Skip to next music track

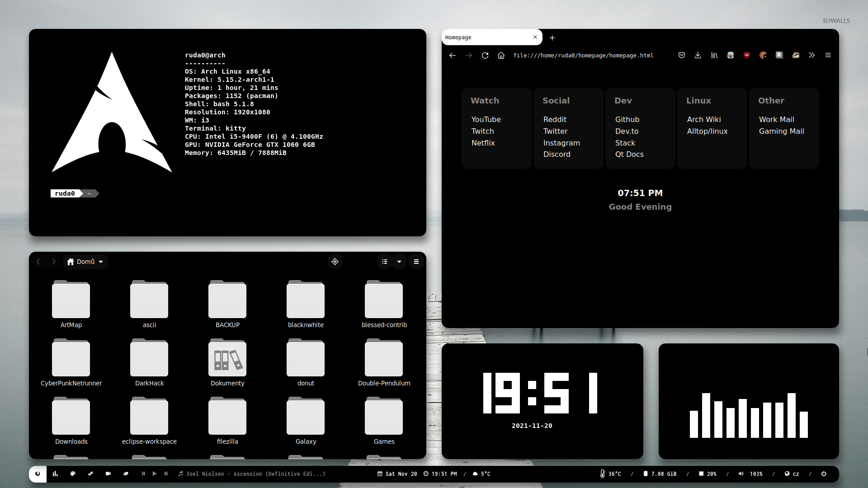pyautogui.click(x=166, y=474)
